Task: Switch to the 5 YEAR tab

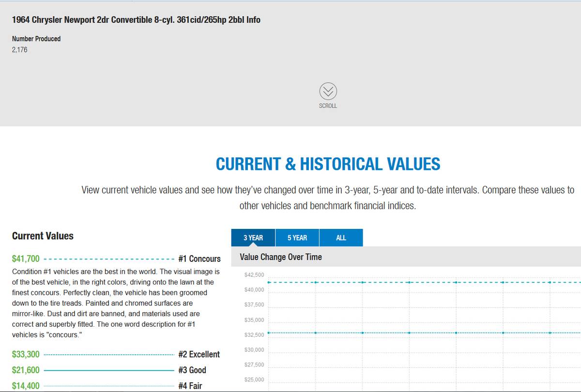Action: coord(297,238)
